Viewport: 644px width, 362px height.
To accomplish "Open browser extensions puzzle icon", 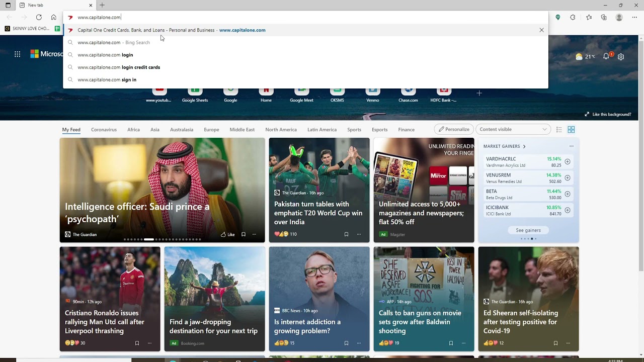I will [573, 17].
